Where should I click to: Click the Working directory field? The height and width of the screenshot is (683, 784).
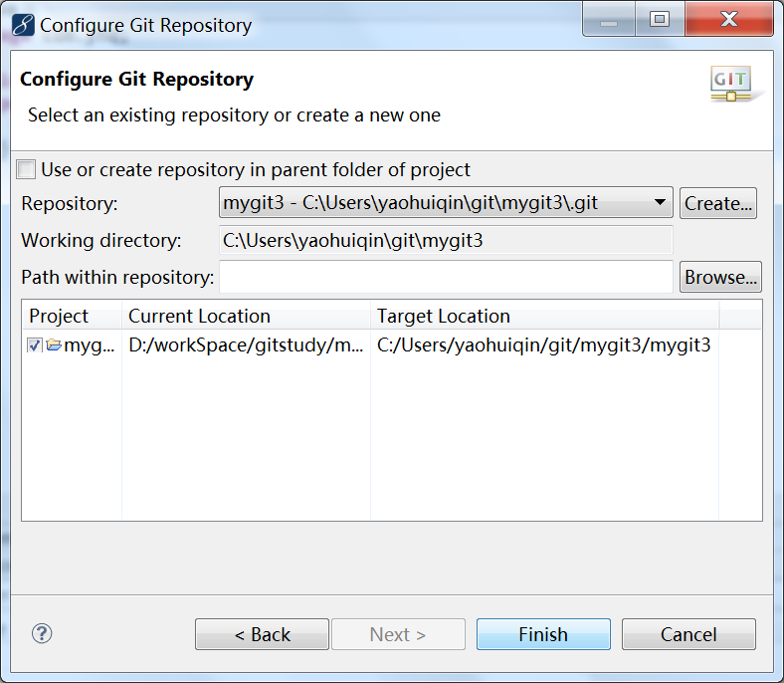(446, 240)
